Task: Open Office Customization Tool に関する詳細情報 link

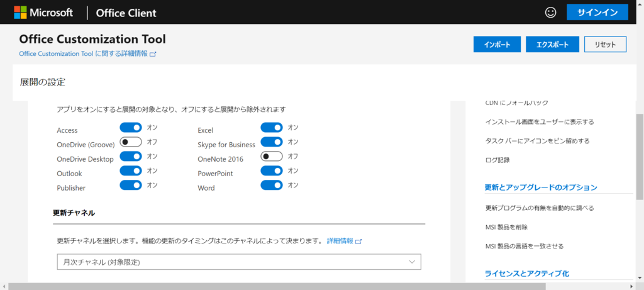Action: point(83,54)
